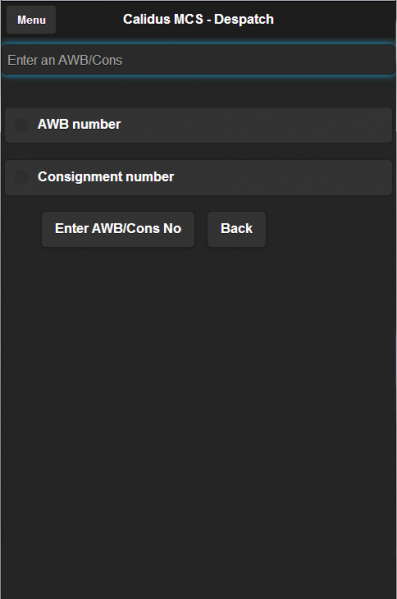This screenshot has height=599, width=397.
Task: Tap the dark radio icon beside AWB number
Action: [x=21, y=125]
